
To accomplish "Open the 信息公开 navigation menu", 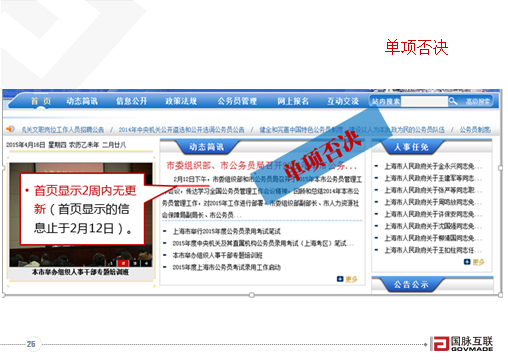I will (131, 101).
